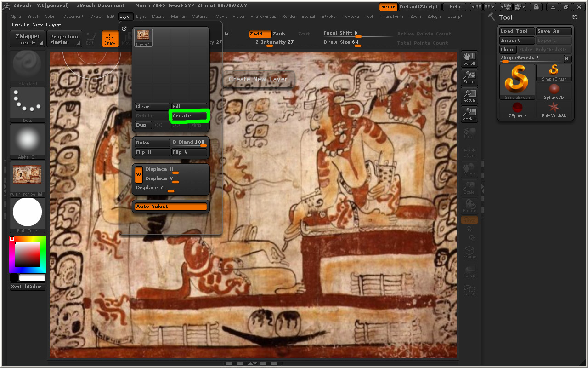Enable the M material draw mode
Screen dimensions: 588x368
point(226,34)
